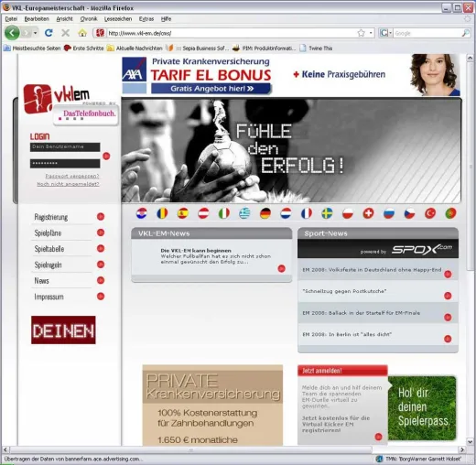This screenshot has width=476, height=465.
Task: Select the German flag icon
Action: point(265,213)
